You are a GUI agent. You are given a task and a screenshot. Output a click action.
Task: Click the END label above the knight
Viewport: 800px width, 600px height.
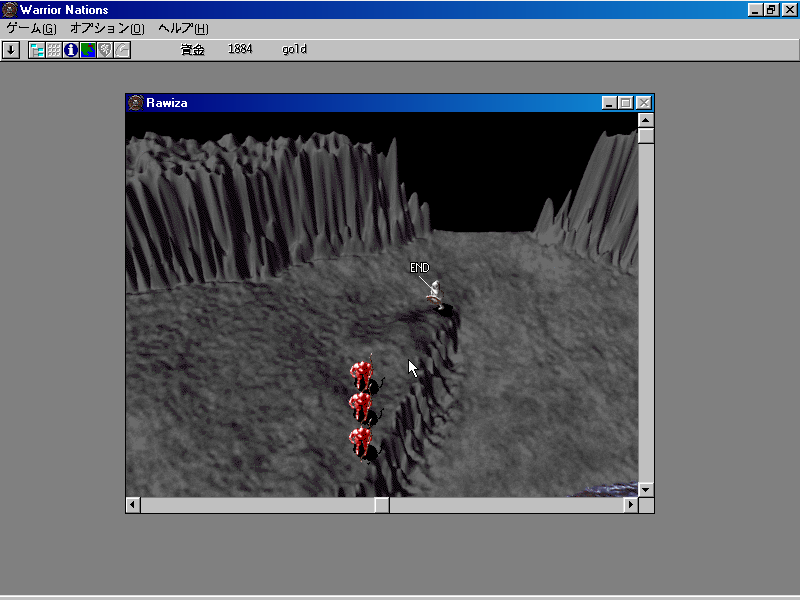click(x=419, y=268)
